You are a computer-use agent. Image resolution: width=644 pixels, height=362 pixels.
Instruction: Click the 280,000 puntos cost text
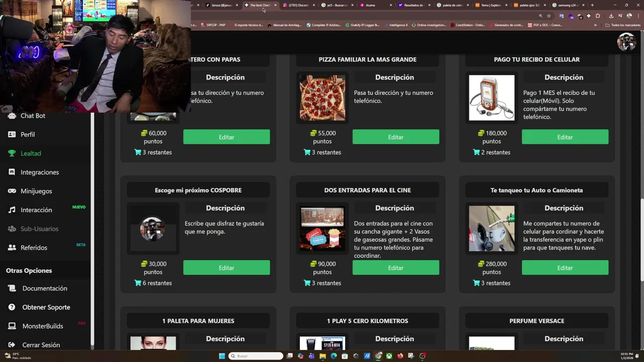tap(492, 268)
